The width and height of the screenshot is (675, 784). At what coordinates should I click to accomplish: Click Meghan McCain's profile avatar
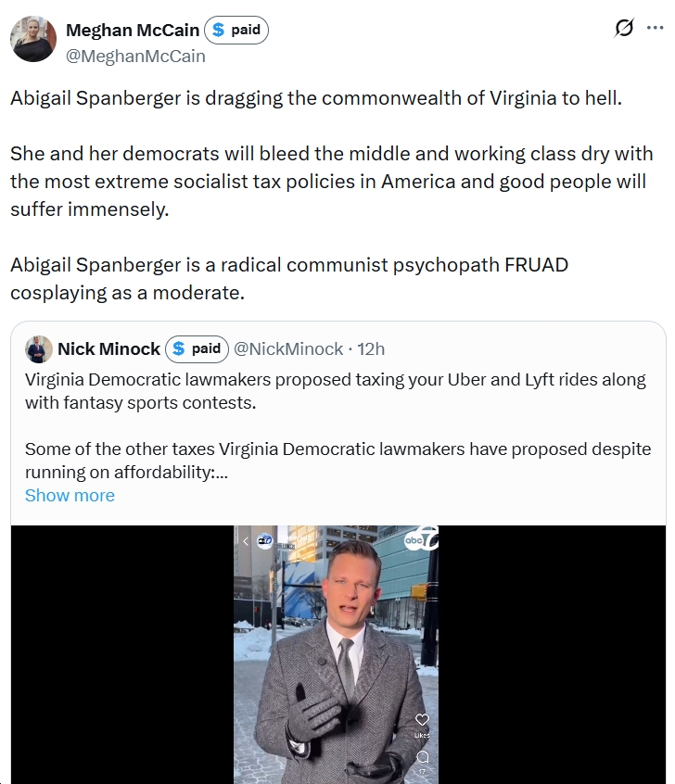click(33, 39)
